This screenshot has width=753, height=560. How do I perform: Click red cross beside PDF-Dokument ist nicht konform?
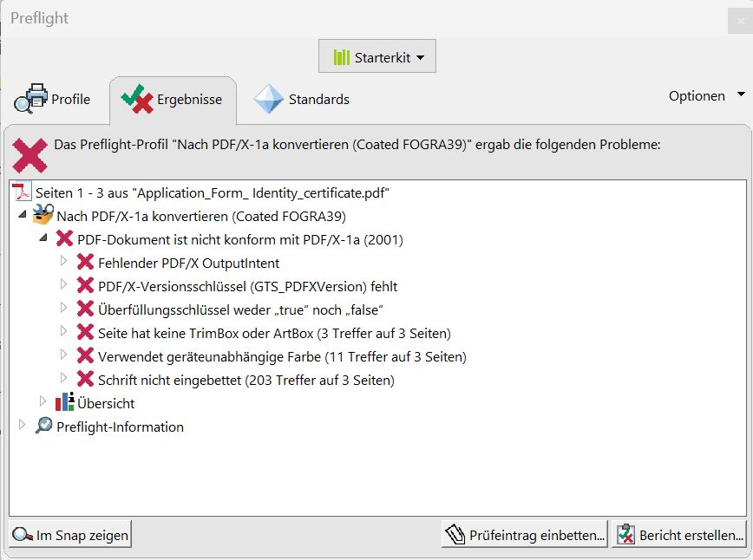(64, 238)
